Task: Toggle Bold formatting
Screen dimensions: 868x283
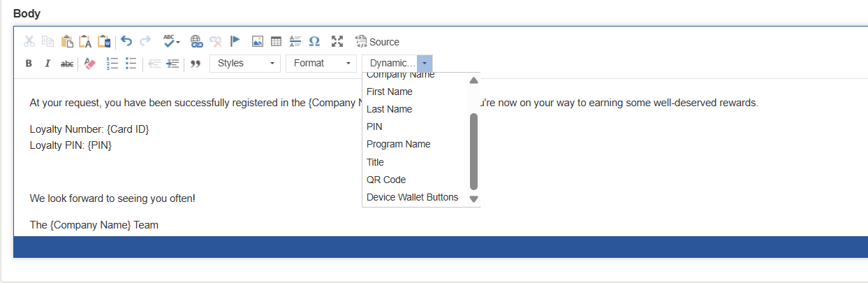Action: point(29,64)
